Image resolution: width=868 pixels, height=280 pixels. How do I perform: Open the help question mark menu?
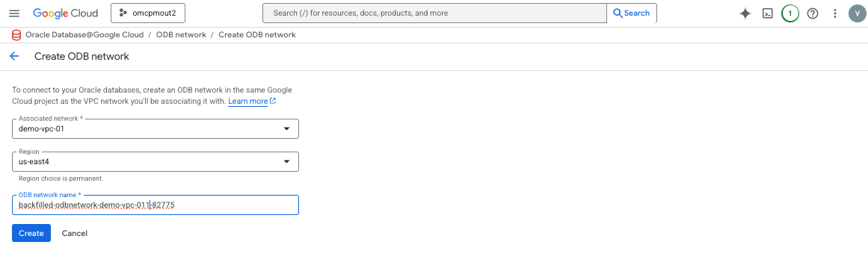(813, 14)
